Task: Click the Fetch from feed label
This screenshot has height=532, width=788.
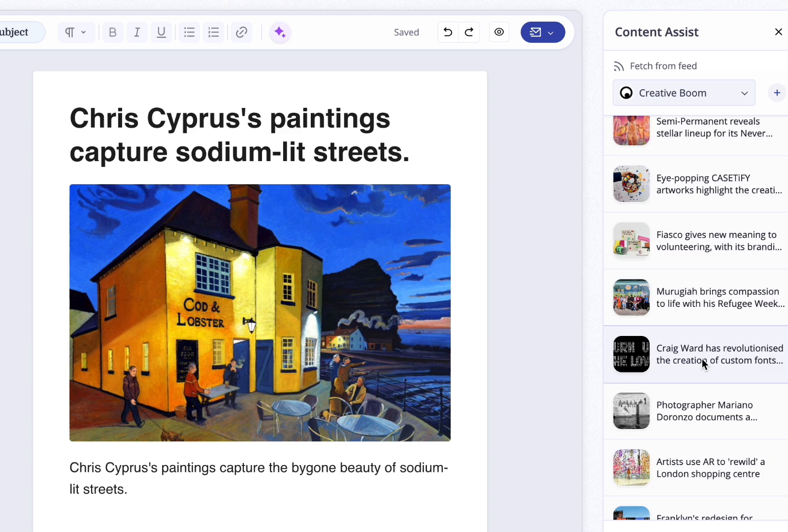Action: point(663,66)
